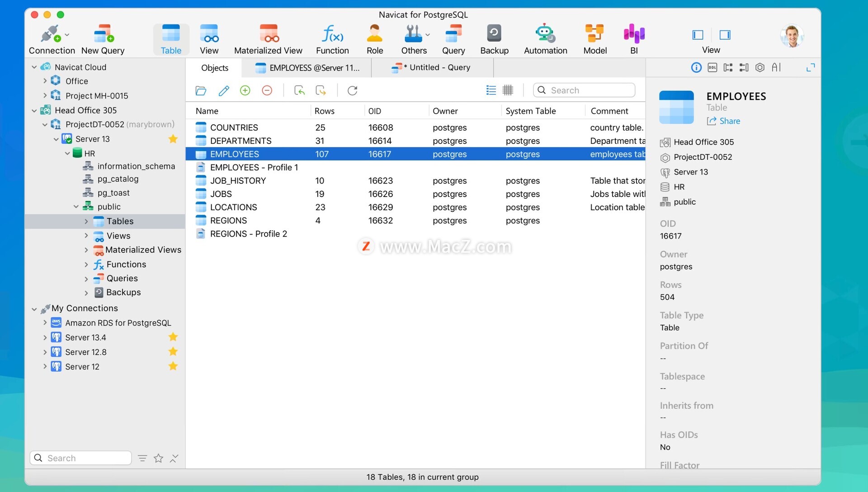Viewport: 868px width, 492px height.
Task: Expand the Office project node
Action: (45, 81)
